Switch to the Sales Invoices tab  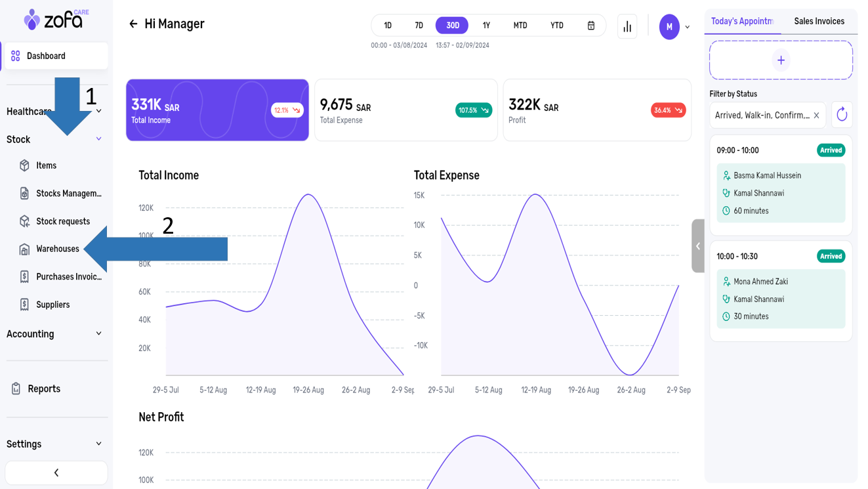click(819, 22)
